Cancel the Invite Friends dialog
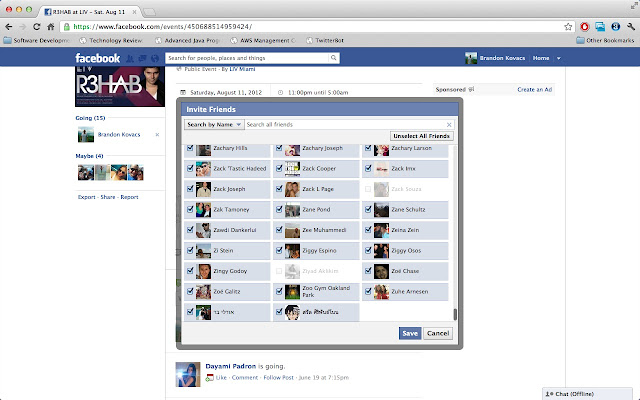Image resolution: width=640 pixels, height=400 pixels. (438, 333)
